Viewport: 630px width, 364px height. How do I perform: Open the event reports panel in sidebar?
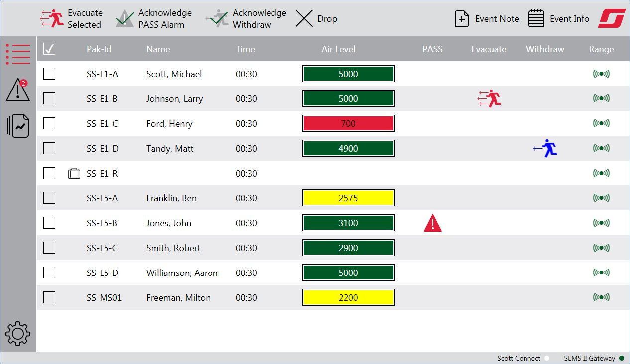pos(18,126)
